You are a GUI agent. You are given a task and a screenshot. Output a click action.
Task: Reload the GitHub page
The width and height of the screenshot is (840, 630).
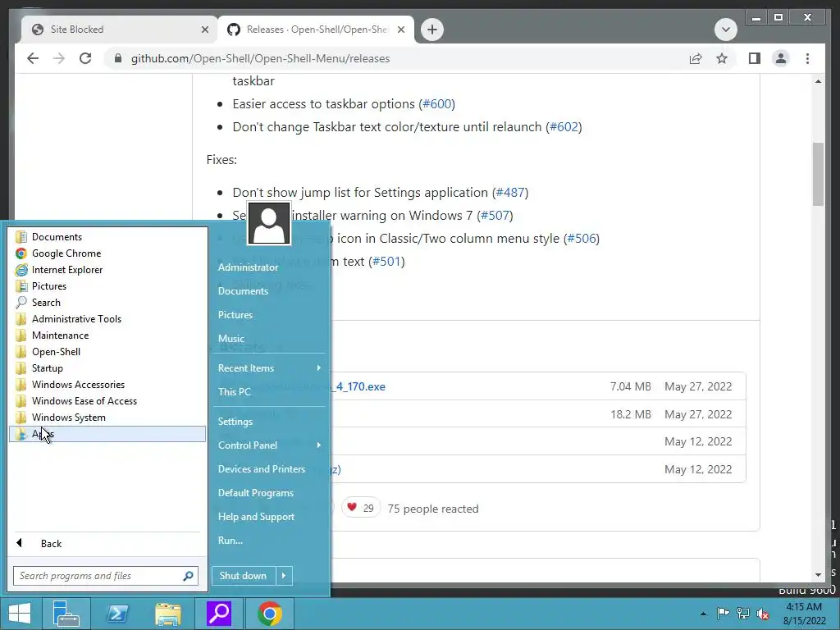[x=85, y=58]
